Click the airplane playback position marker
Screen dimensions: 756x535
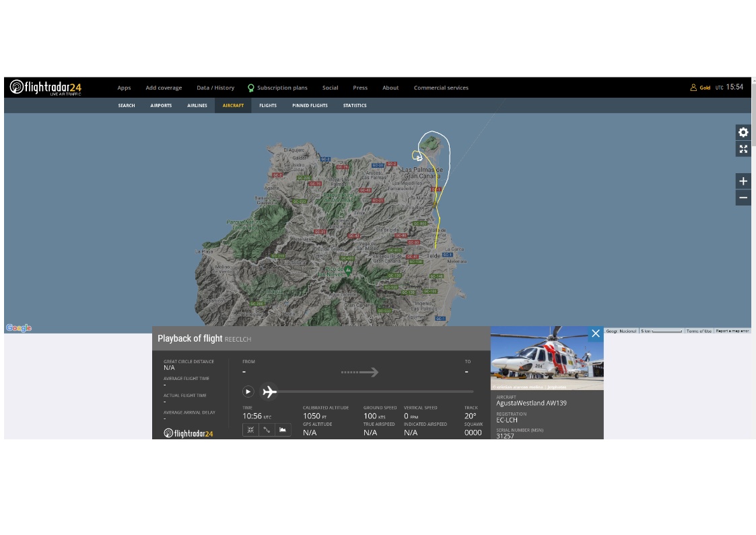269,391
